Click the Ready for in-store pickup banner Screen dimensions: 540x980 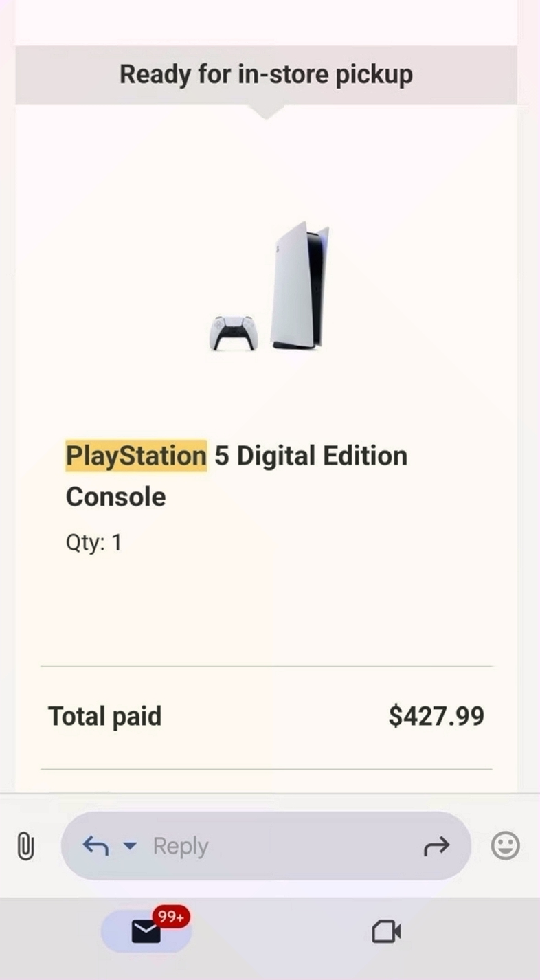tap(266, 74)
